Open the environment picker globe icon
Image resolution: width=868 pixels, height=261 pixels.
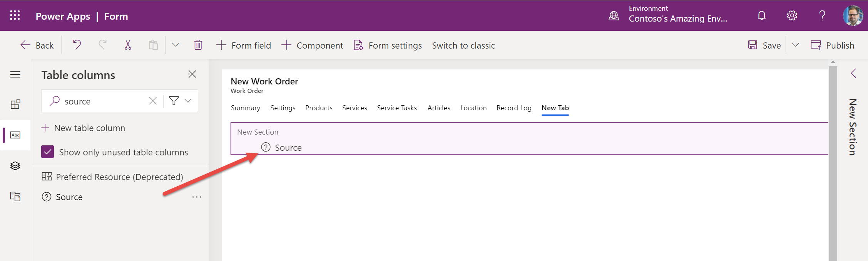tap(614, 16)
